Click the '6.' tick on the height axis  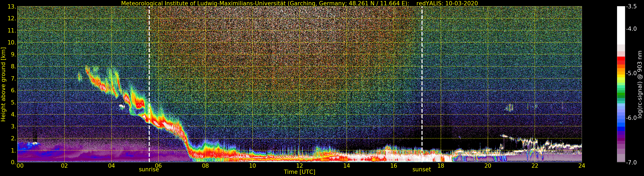pyautogui.click(x=13, y=90)
